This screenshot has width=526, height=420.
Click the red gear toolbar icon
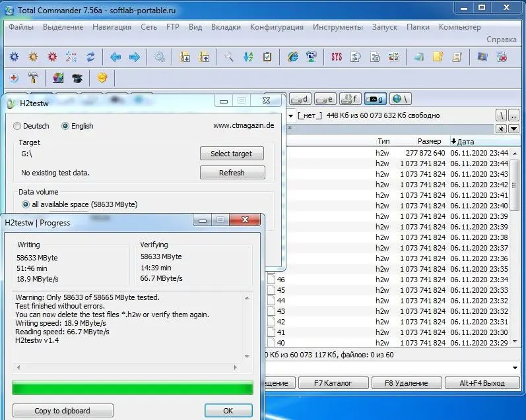pyautogui.click(x=52, y=57)
